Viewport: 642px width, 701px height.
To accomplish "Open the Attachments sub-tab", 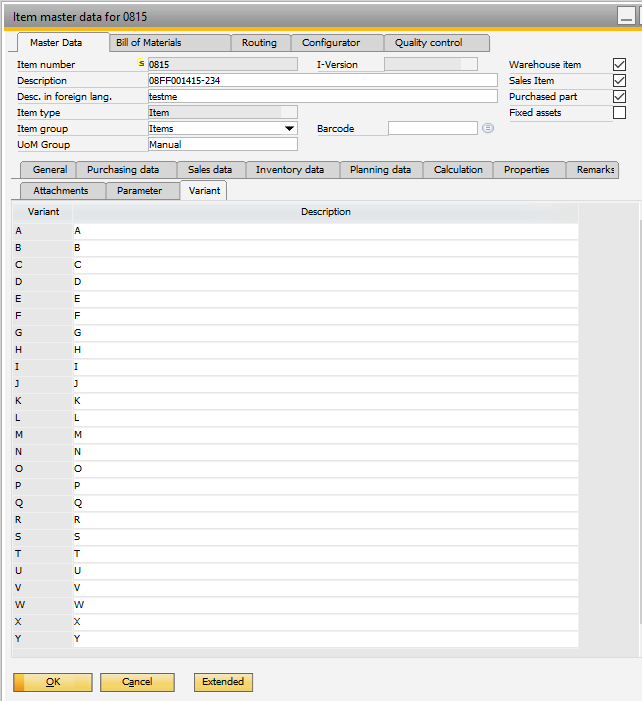I will pos(61,190).
